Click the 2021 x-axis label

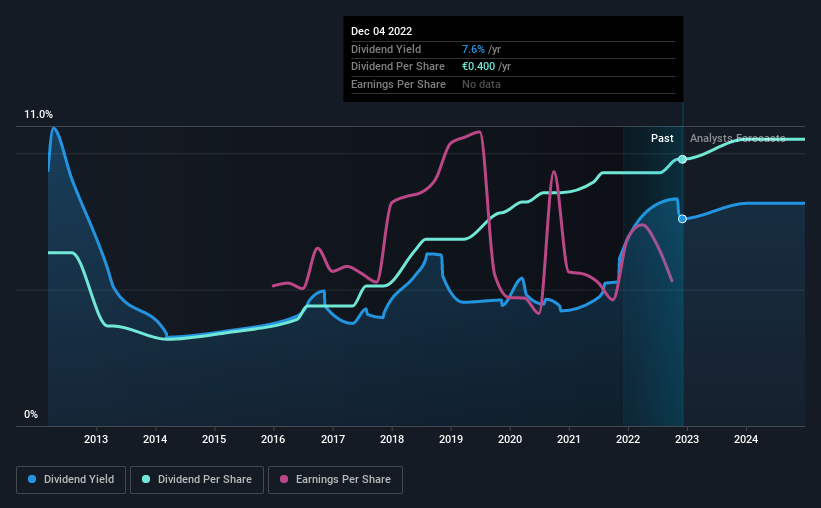pos(569,439)
